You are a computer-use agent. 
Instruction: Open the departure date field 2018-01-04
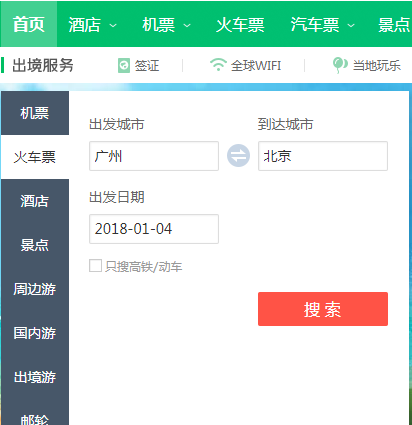154,229
